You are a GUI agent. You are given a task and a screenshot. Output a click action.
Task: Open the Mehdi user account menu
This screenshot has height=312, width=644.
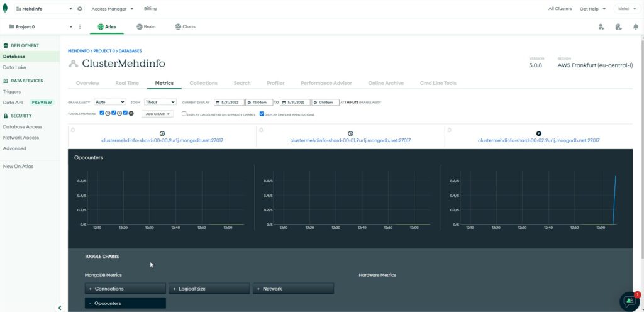[627, 9]
